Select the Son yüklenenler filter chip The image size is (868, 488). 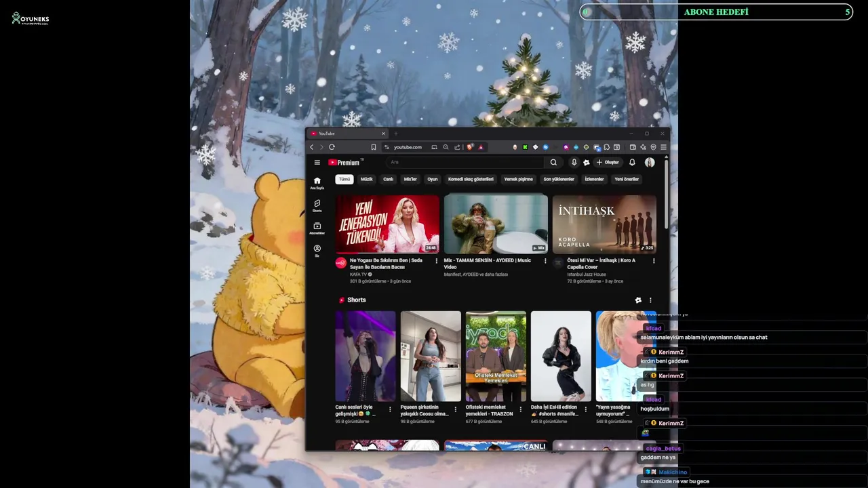pyautogui.click(x=559, y=179)
